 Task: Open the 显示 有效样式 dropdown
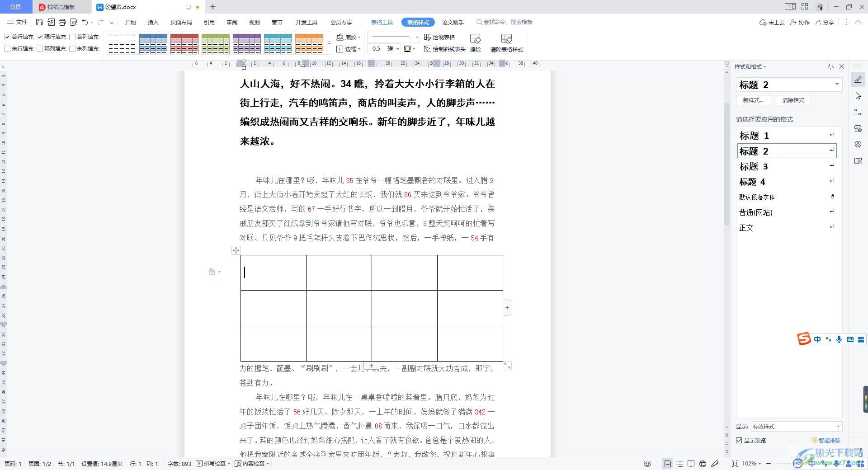(x=796, y=426)
